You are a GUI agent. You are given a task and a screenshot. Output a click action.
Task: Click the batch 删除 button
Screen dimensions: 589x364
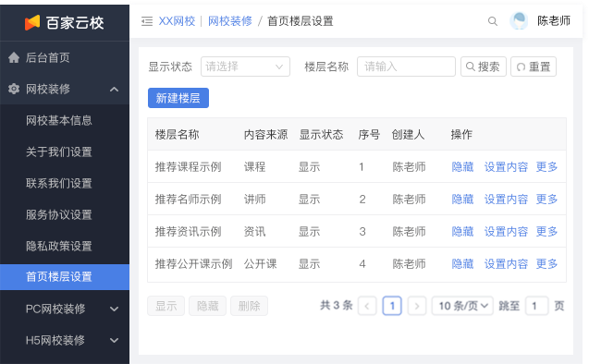point(249,306)
